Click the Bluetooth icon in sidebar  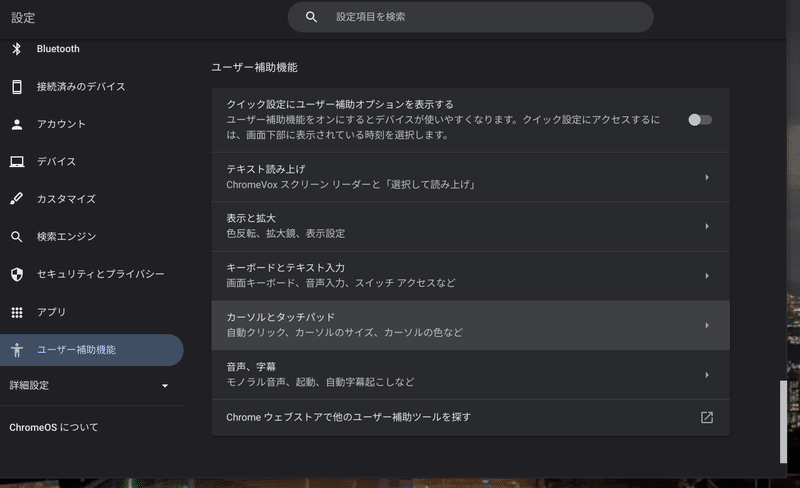click(x=16, y=49)
